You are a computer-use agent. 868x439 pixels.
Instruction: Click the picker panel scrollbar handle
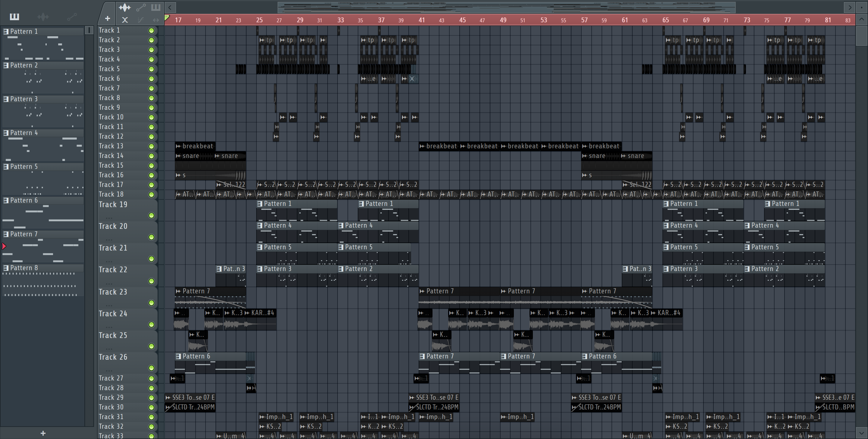coord(89,30)
